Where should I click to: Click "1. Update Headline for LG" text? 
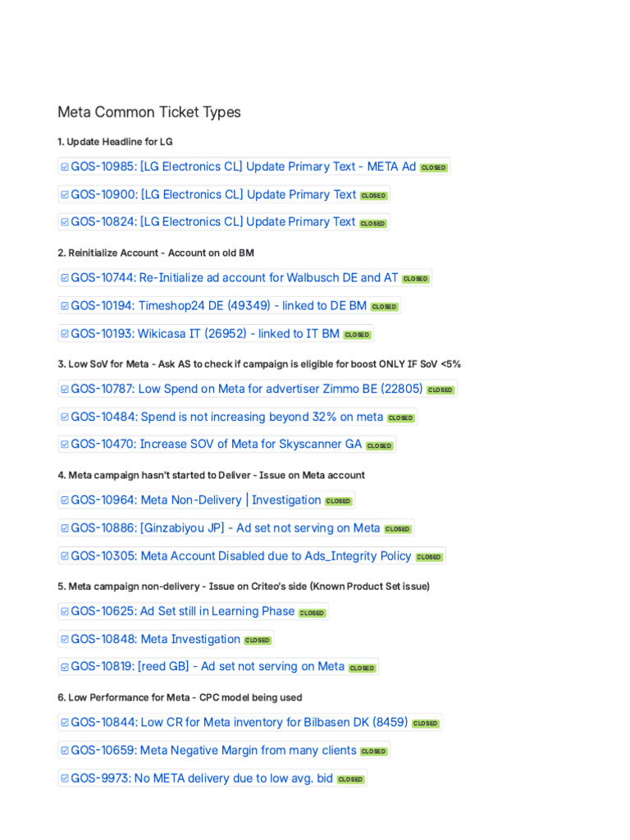(x=115, y=141)
